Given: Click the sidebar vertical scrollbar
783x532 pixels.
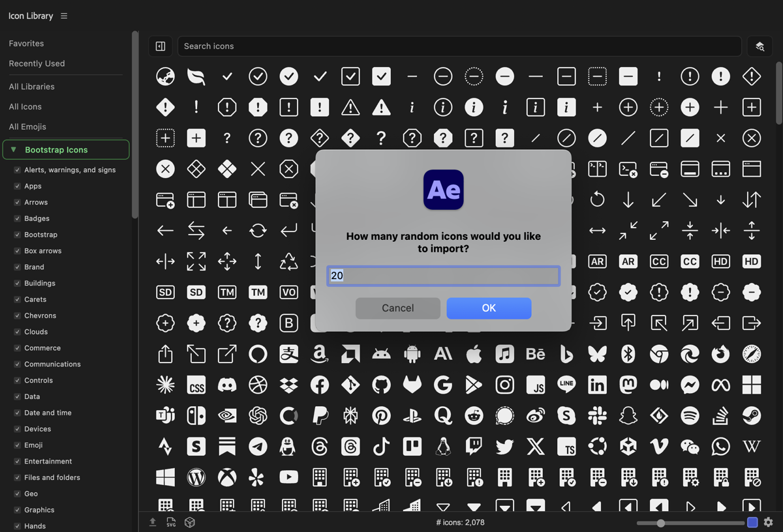Looking at the screenshot, I should coord(134,124).
